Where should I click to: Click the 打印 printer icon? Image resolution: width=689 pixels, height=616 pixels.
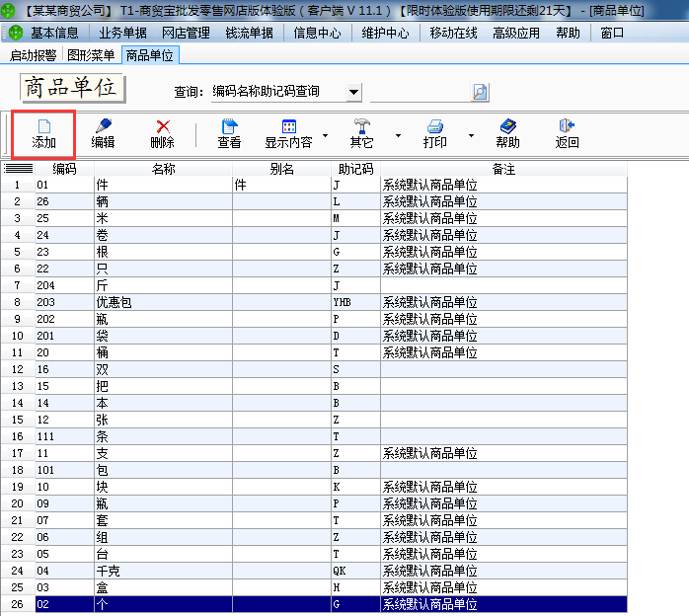[x=435, y=126]
